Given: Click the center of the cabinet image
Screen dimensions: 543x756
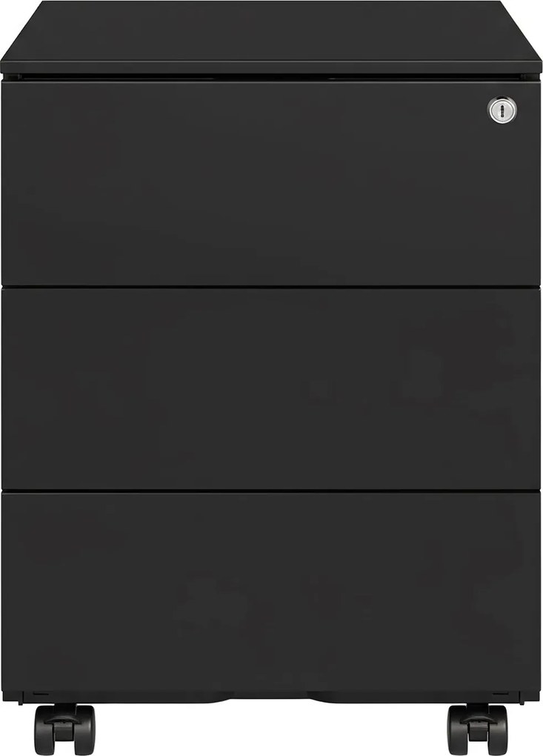Looking at the screenshot, I should (271, 378).
